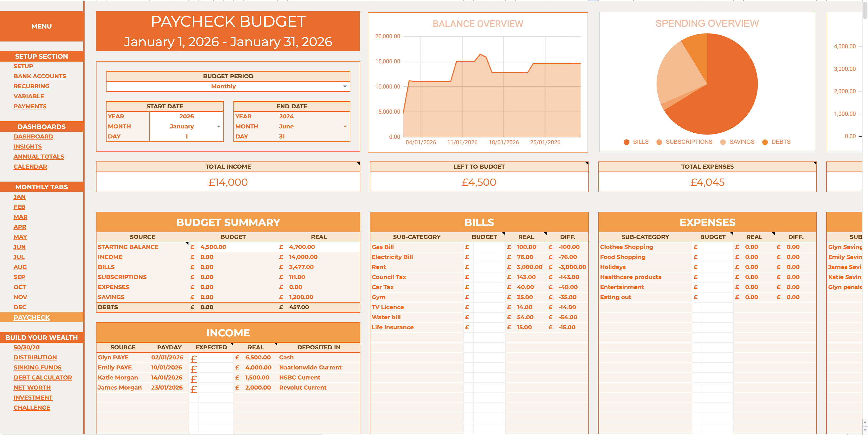The image size is (868, 435).
Task: Open the end date month dropdown arrow
Action: pyautogui.click(x=345, y=127)
